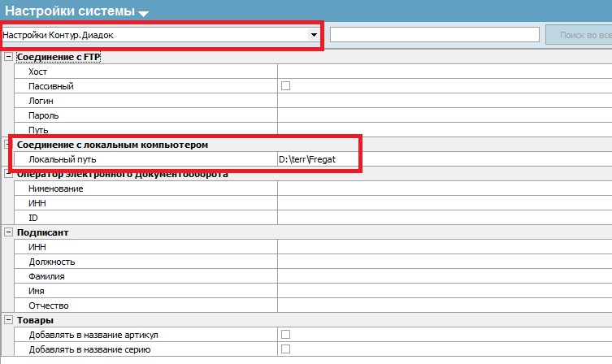The width and height of the screenshot is (612, 364).
Task: Collapse the Товары section
Action: [8, 320]
